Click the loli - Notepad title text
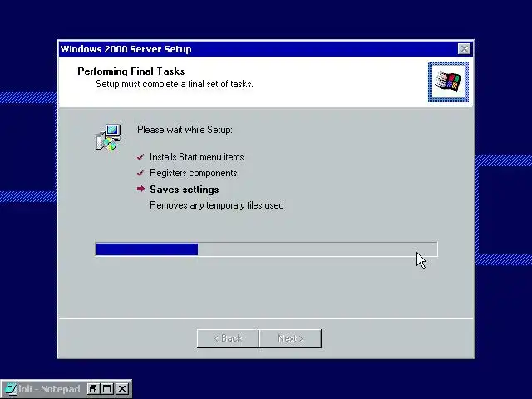This screenshot has width=532, height=399. tap(50, 389)
